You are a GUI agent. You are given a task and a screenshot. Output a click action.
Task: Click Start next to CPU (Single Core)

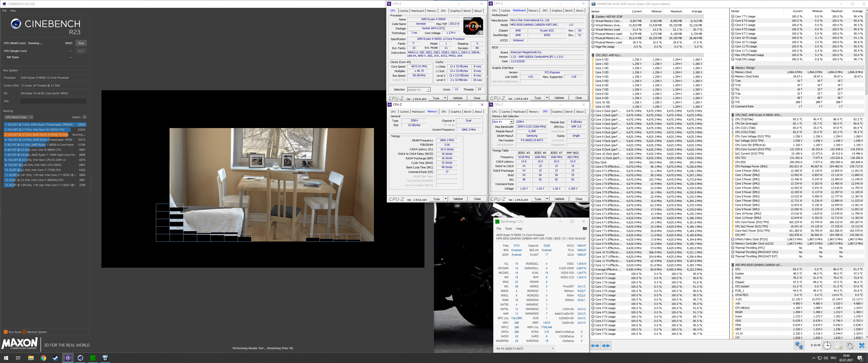pos(81,51)
